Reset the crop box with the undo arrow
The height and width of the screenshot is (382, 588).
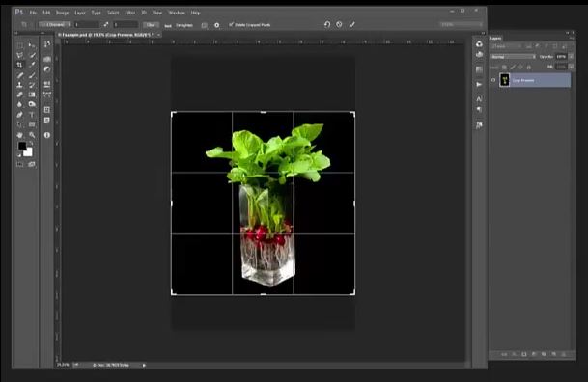pyautogui.click(x=327, y=24)
